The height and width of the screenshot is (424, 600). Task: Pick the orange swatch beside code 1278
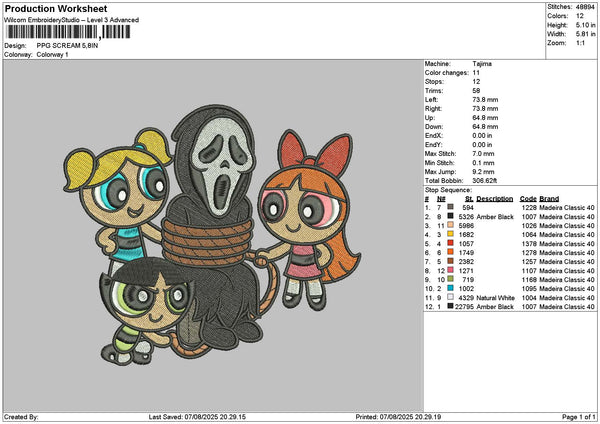(x=450, y=252)
